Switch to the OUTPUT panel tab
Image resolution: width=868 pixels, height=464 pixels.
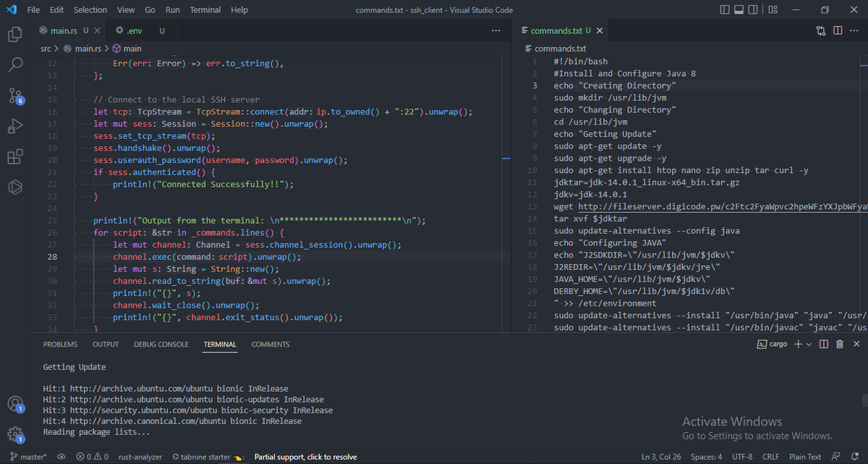point(106,345)
